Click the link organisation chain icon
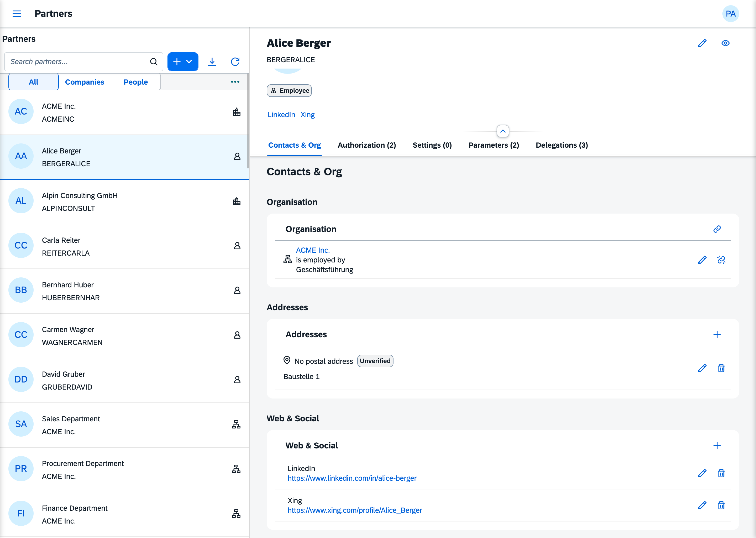This screenshot has width=756, height=538. coord(717,229)
